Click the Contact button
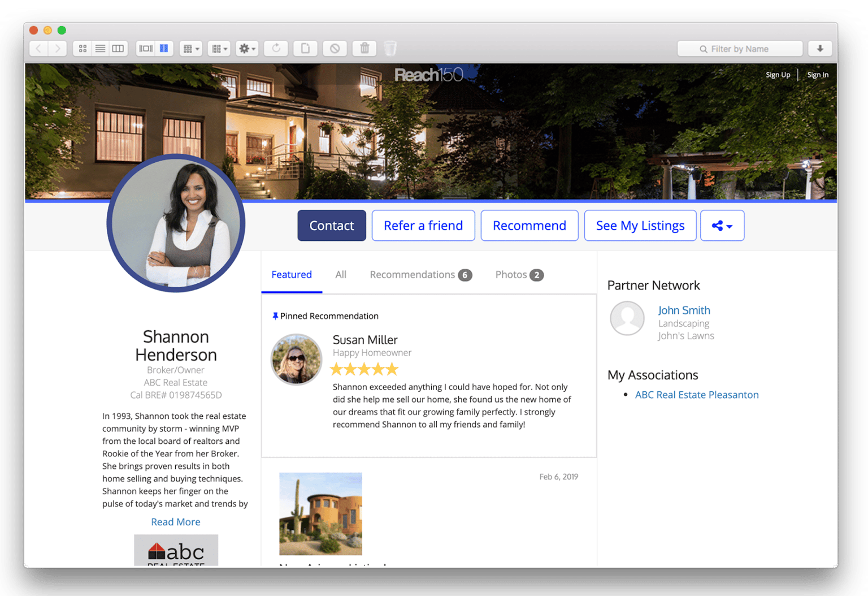Image resolution: width=868 pixels, height=596 pixels. [331, 225]
